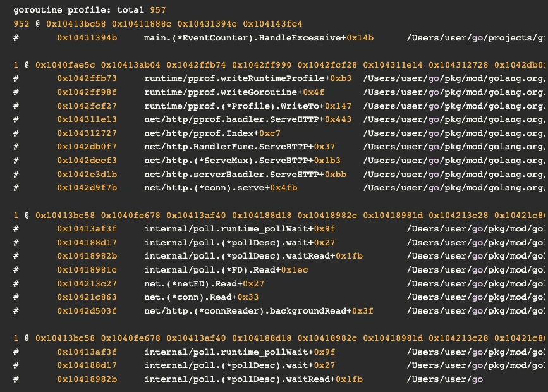The height and width of the screenshot is (392, 548).
Task: Click address 0x1042ffb73
Action: 87,78
